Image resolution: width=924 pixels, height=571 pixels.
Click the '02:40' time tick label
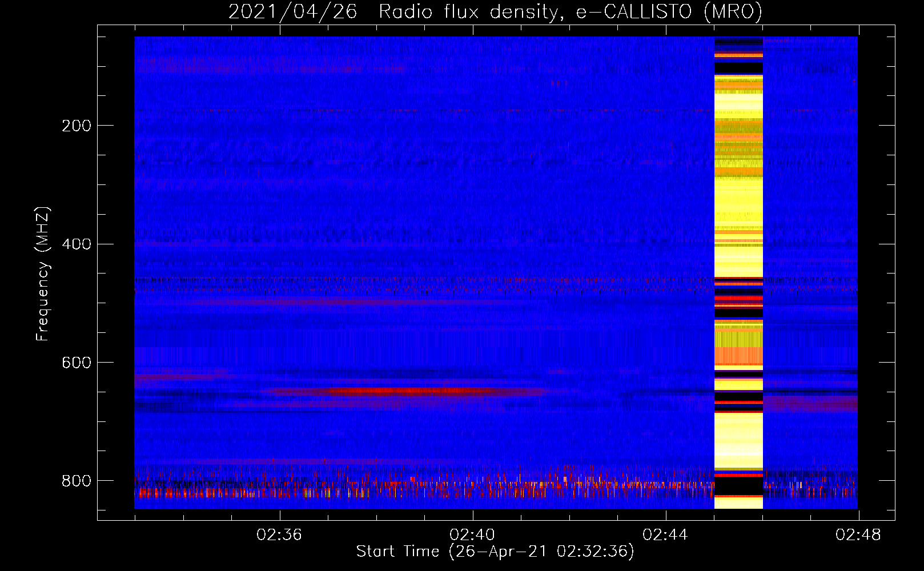[x=472, y=535]
